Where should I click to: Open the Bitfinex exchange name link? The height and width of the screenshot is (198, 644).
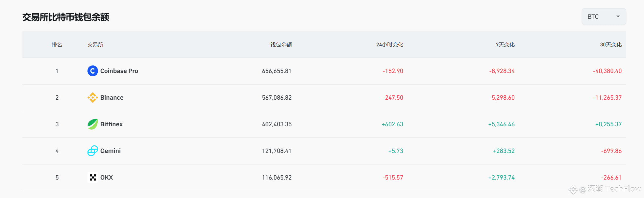[x=111, y=124]
